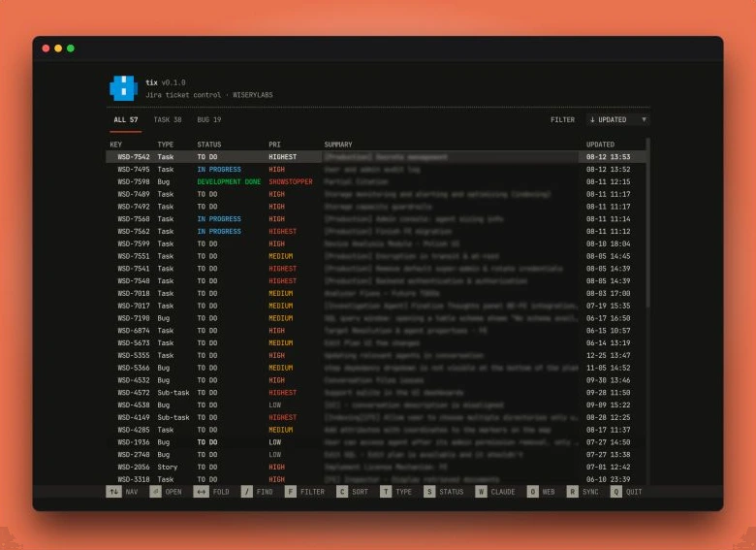Click the Q key icon for QUIT

pyautogui.click(x=615, y=492)
